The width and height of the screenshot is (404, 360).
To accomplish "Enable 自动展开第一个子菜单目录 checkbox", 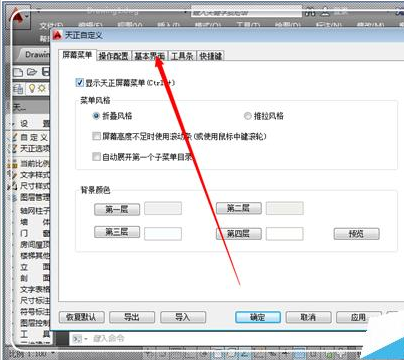I will coord(96,156).
